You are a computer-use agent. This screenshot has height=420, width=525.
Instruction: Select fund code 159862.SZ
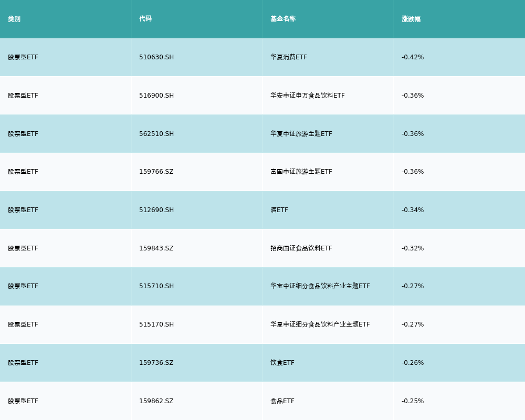156,401
